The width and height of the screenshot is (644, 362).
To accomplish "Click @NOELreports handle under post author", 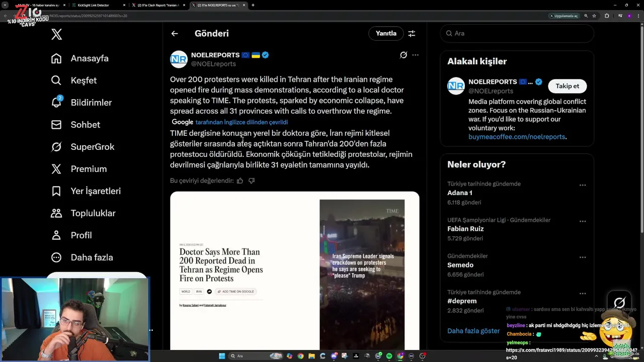I will (x=213, y=64).
